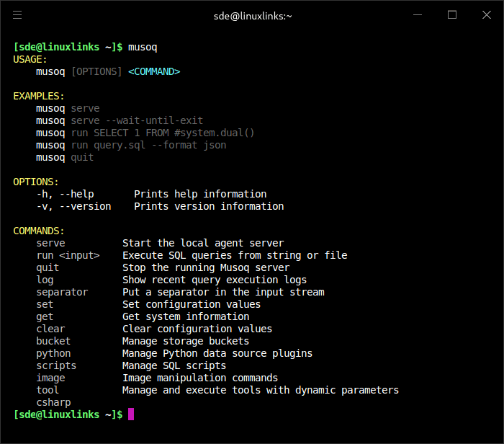504x444 pixels.
Task: Close the terminal window
Action: [486, 15]
